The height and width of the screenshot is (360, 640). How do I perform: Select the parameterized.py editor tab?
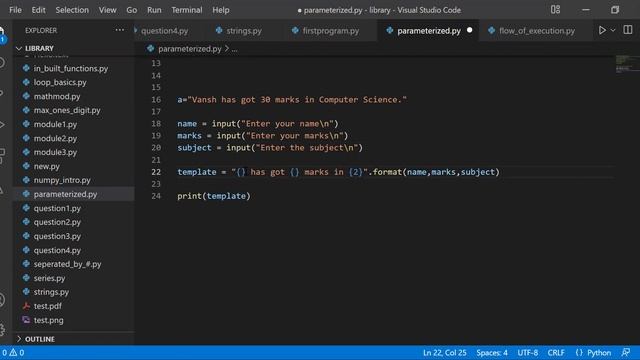[x=429, y=31]
